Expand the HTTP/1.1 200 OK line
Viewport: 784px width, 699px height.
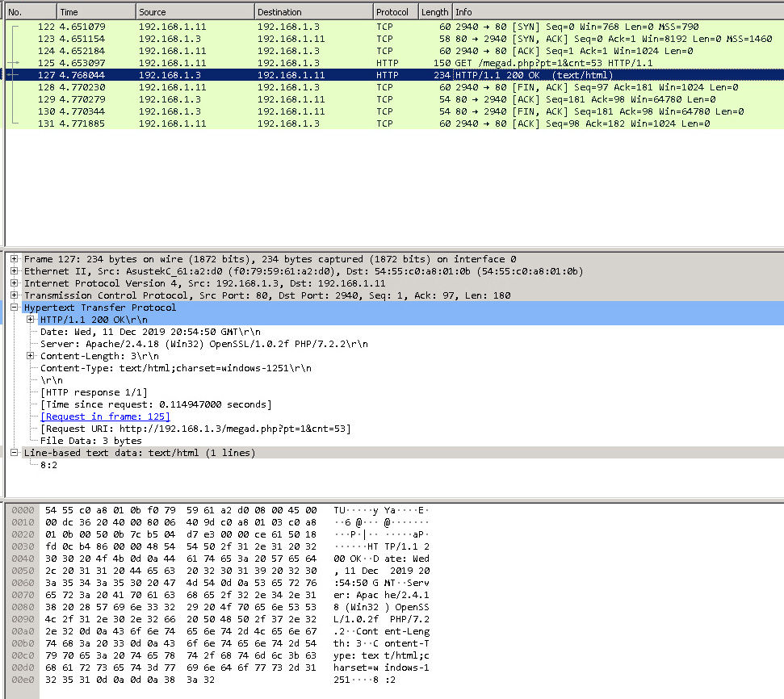point(31,320)
